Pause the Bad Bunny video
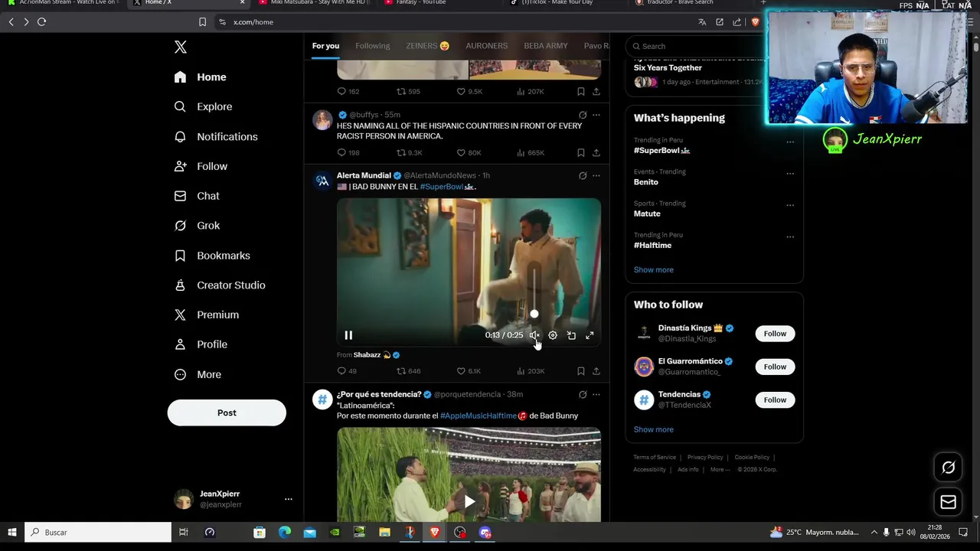The image size is (980, 551). point(348,335)
